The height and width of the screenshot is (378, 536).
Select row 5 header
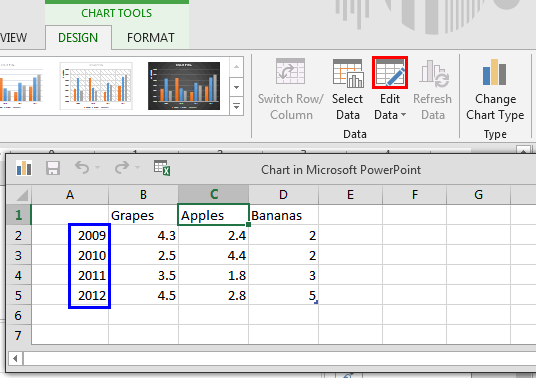(x=18, y=295)
